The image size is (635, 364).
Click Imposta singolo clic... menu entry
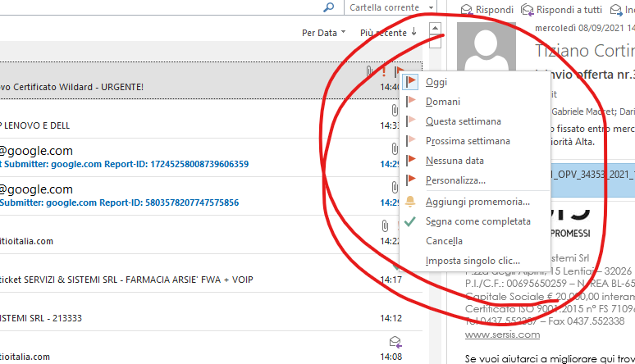coord(466,261)
